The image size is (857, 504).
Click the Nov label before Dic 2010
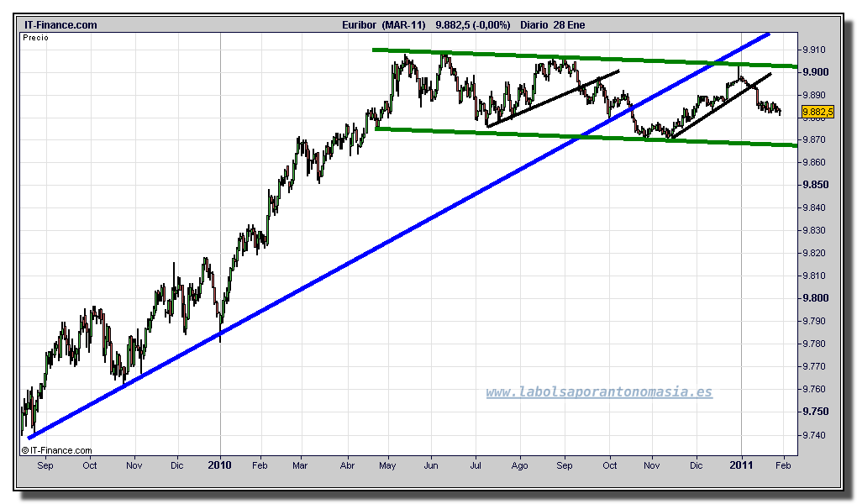pos(651,465)
